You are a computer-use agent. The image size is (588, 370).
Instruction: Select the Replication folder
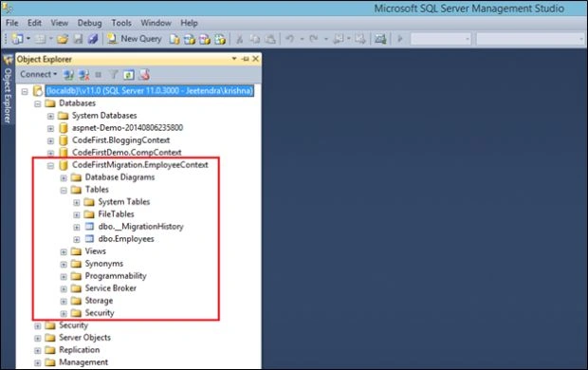[x=79, y=350]
